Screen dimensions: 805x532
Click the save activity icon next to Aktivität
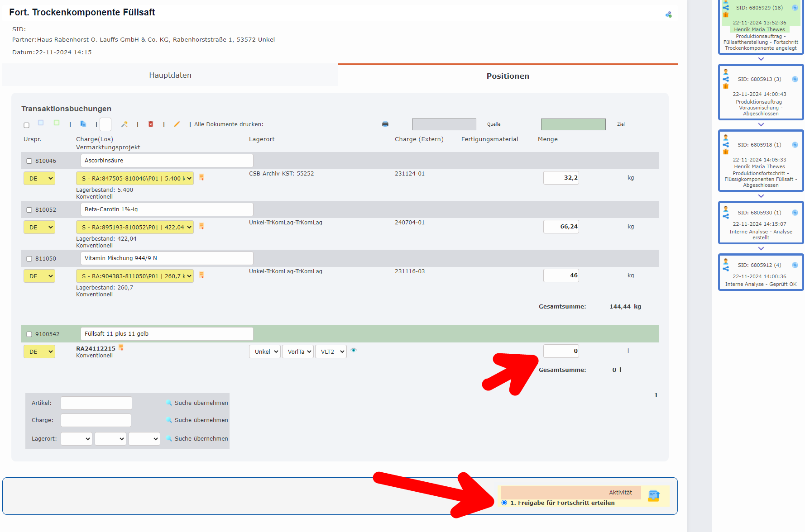pyautogui.click(x=653, y=496)
